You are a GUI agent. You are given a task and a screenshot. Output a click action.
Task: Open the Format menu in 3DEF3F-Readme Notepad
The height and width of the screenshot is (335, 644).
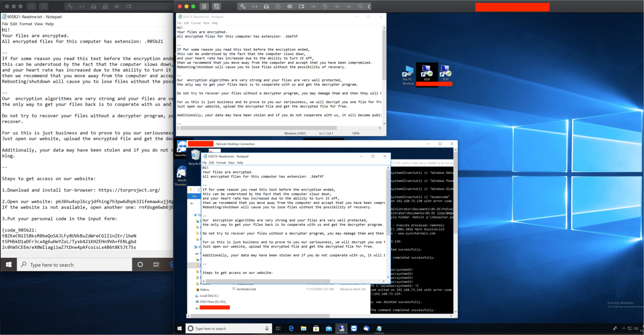(196, 23)
